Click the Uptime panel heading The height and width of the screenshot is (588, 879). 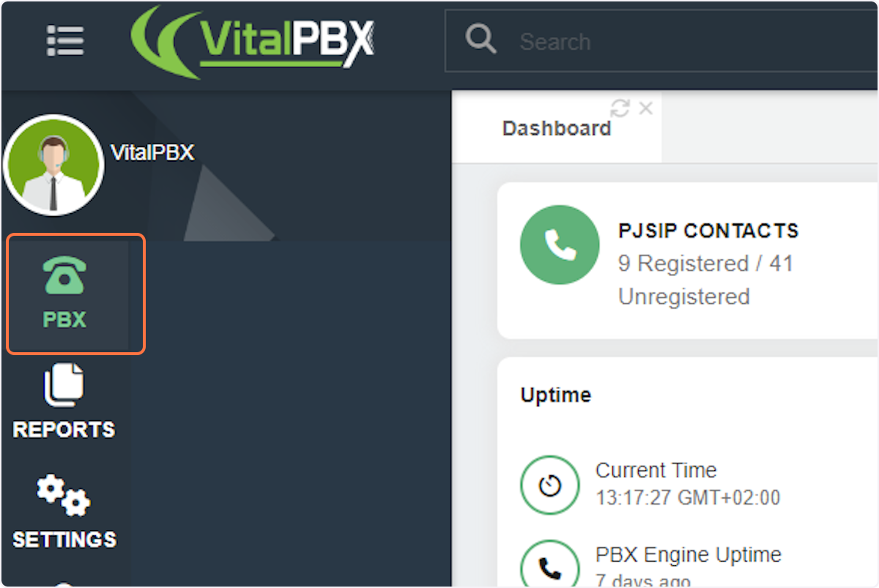pos(556,395)
